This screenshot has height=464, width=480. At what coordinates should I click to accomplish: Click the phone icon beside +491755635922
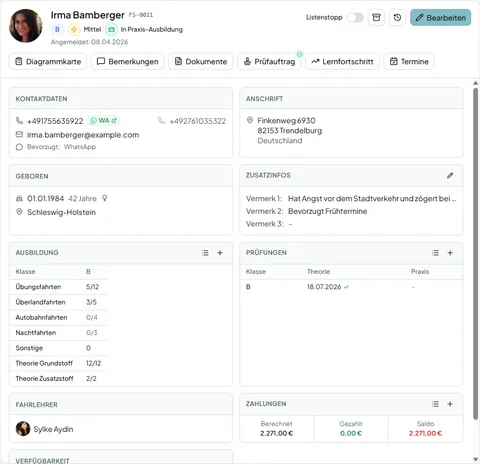pos(19,121)
